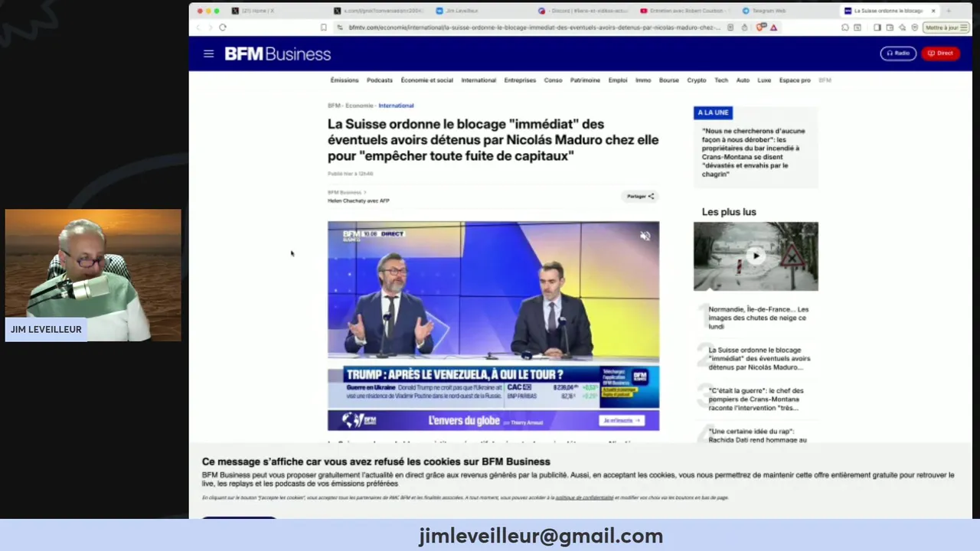
Task: Toggle the browser sidebar panel icon
Action: 877,28
